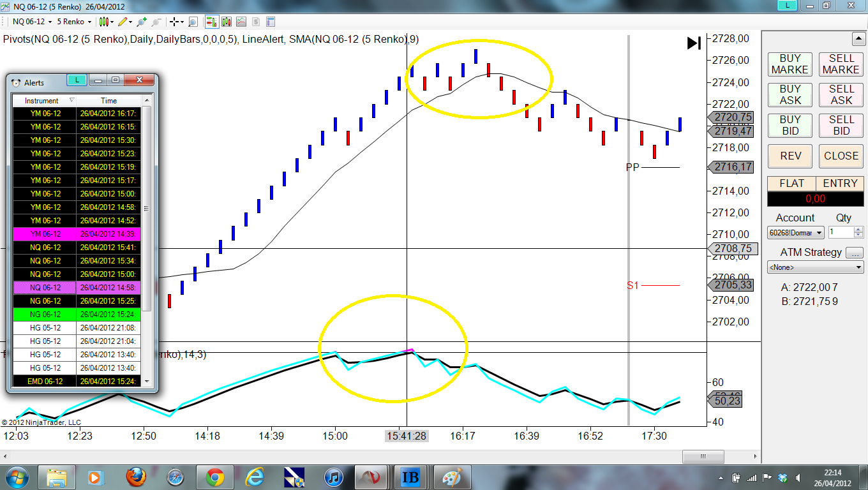Select the HG 05-12 21:08 alert row
The image size is (868, 490).
76,328
